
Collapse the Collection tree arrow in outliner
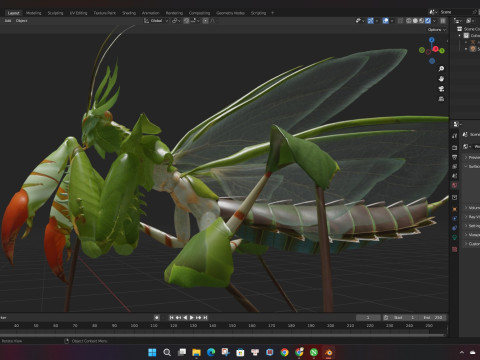(x=460, y=35)
